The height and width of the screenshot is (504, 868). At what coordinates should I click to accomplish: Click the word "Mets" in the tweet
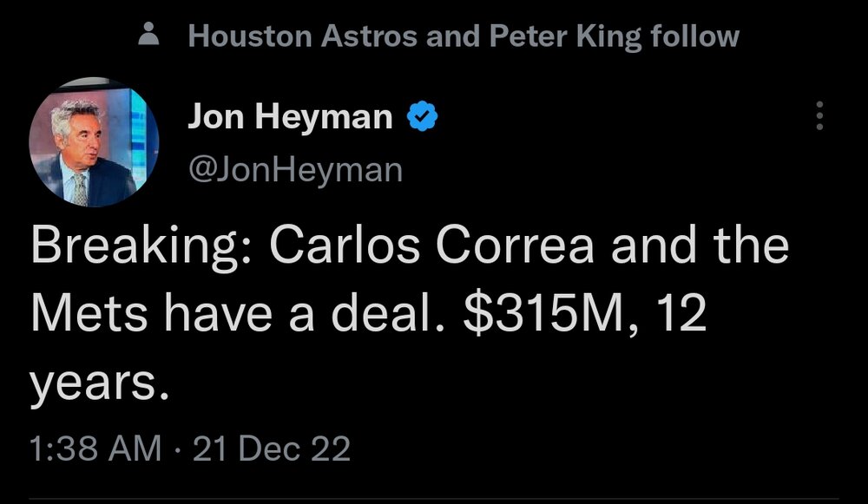86,313
